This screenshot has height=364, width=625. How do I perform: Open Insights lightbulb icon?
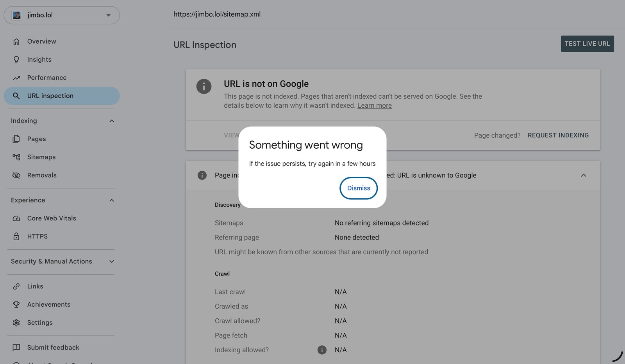[16, 60]
